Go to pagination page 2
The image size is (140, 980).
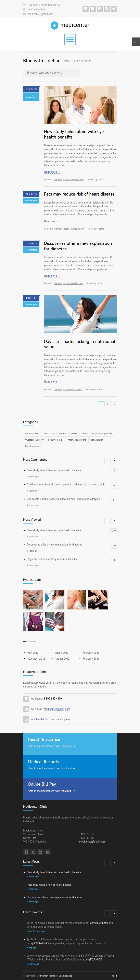tap(107, 404)
